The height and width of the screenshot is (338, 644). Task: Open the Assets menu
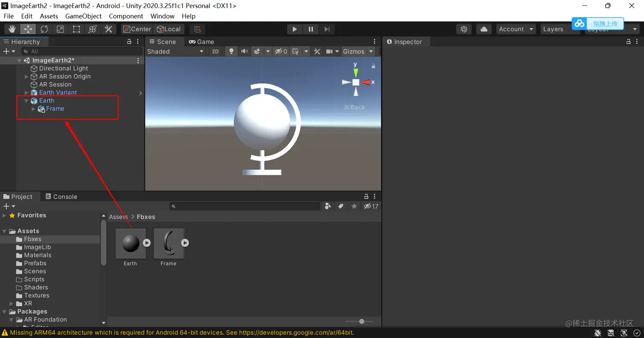tap(49, 16)
